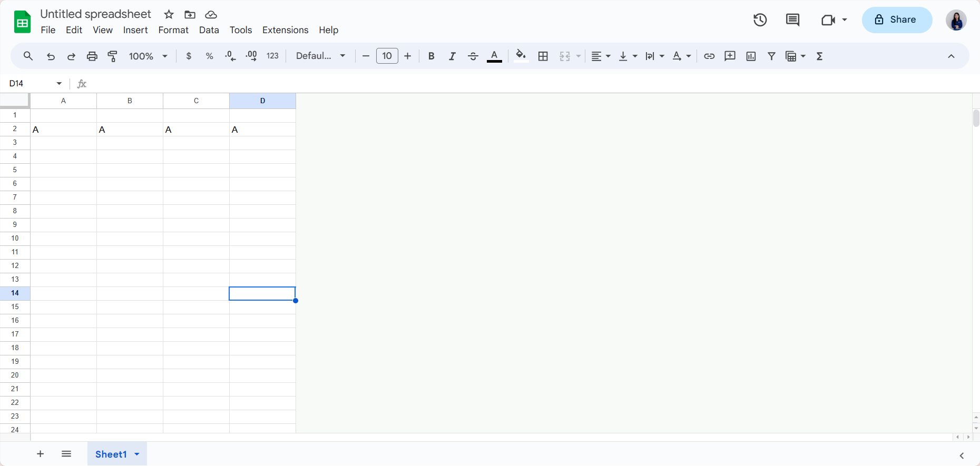Open the vertical align dropdown

[628, 56]
